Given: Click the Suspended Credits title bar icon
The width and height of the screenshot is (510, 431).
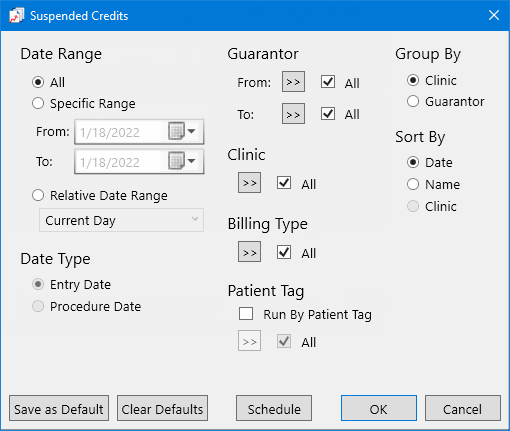Looking at the screenshot, I should click(x=17, y=16).
